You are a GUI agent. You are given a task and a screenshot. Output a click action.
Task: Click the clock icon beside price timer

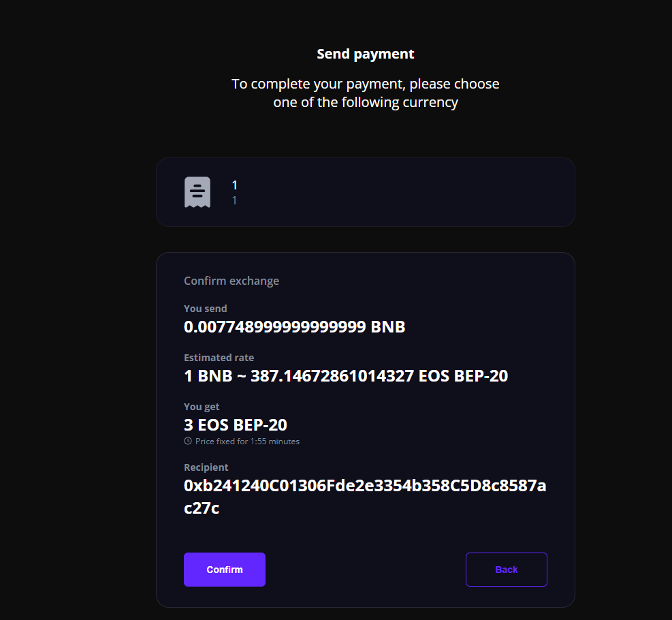[x=188, y=441]
